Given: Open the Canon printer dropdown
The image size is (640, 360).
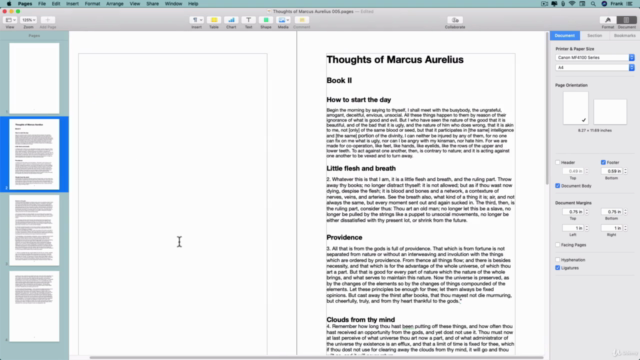Looking at the screenshot, I should coord(595,58).
